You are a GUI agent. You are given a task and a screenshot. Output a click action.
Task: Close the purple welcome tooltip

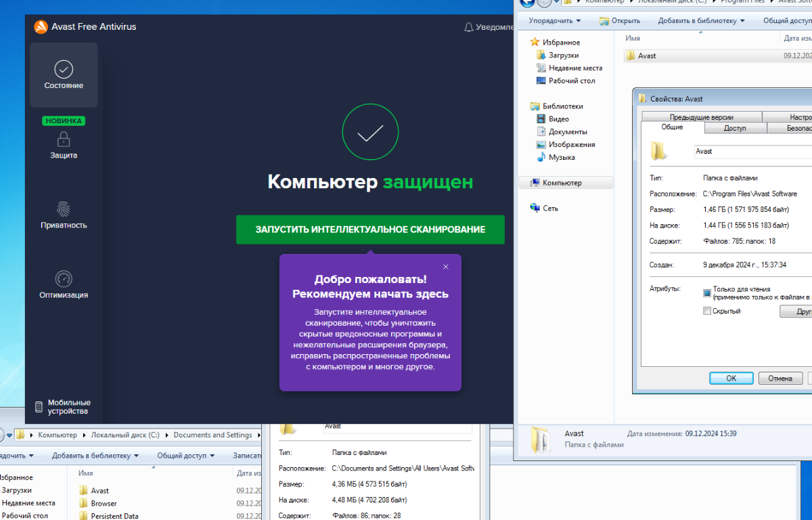pos(445,267)
